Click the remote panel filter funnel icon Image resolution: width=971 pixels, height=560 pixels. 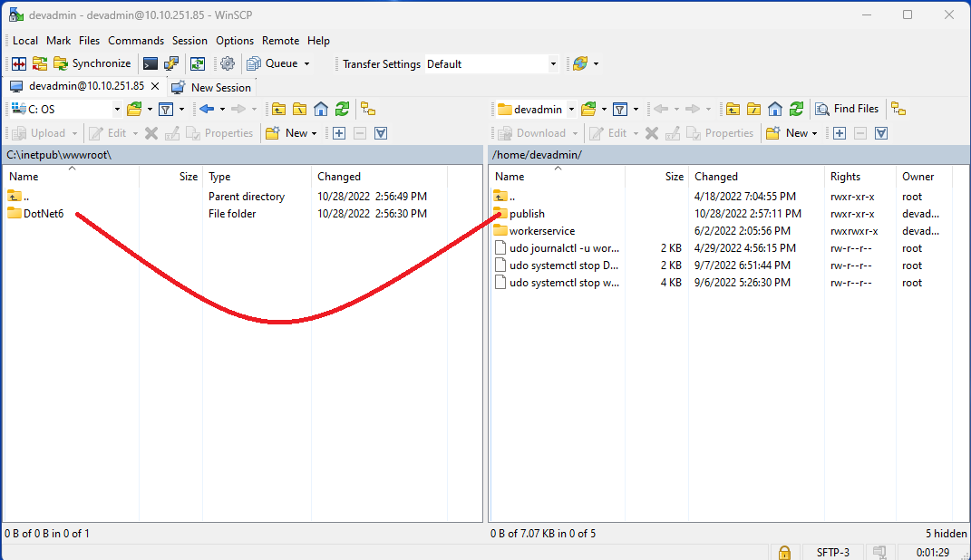620,110
